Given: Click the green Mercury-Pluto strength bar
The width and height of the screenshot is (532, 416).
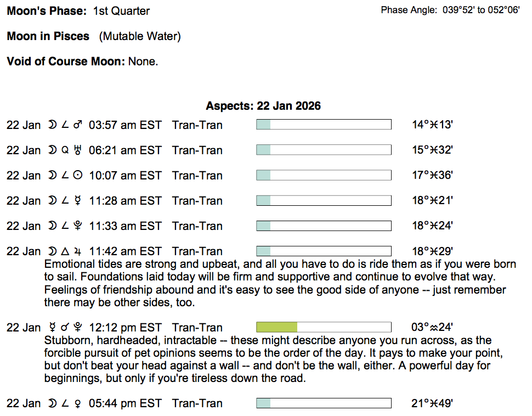Looking at the screenshot, I should pyautogui.click(x=324, y=328).
